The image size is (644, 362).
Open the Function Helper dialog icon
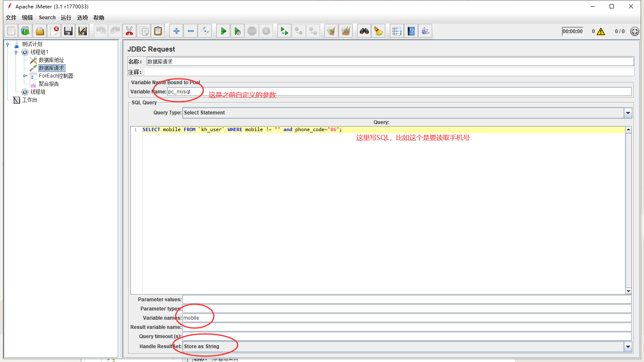(425, 31)
